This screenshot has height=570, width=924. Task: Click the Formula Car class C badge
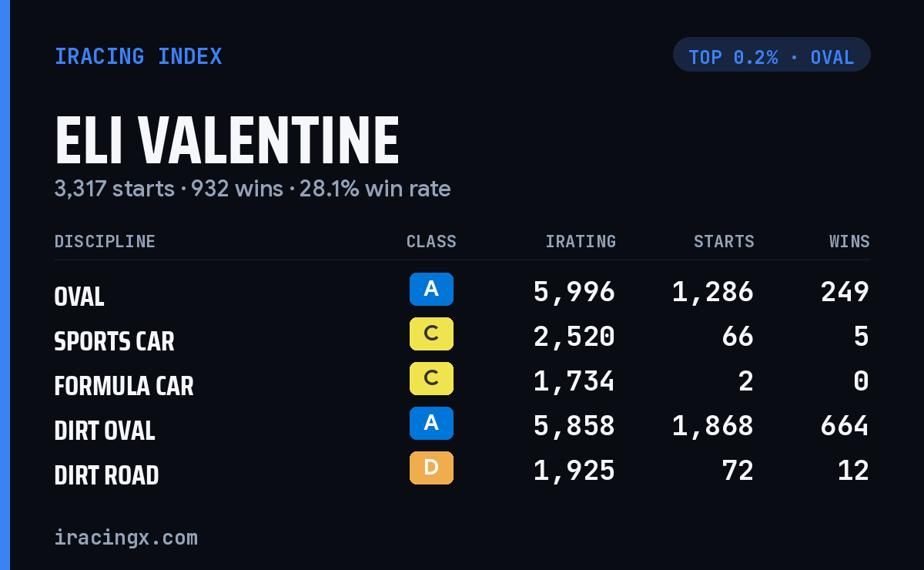pos(431,378)
